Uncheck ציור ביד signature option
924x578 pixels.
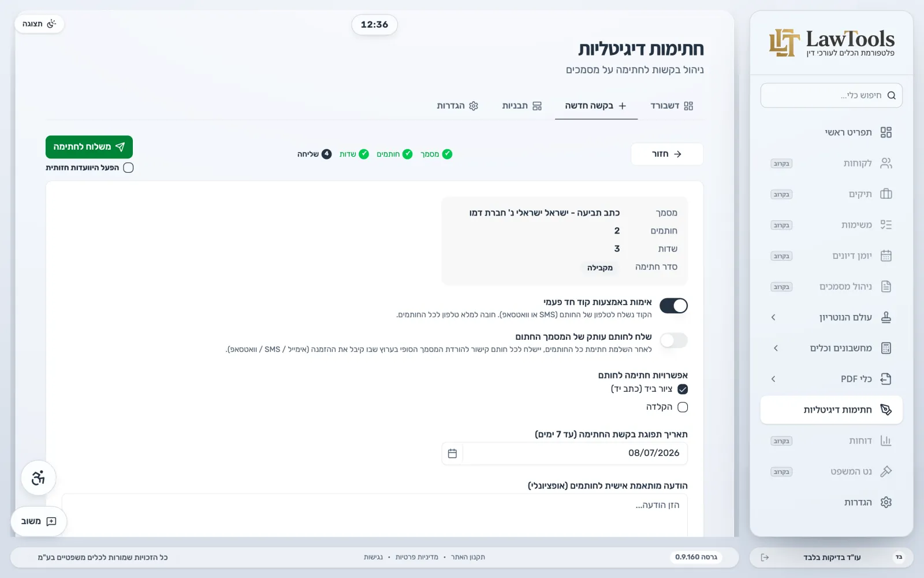pos(683,389)
